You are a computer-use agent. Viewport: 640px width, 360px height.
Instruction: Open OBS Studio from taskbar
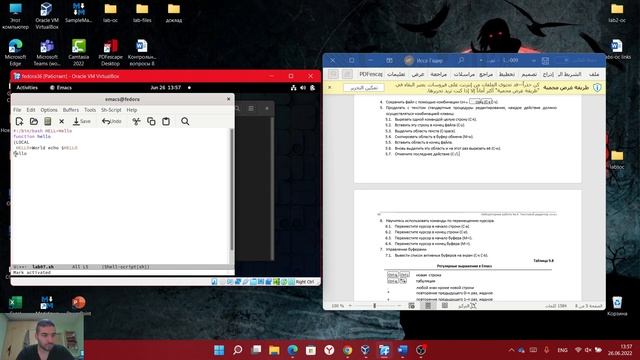[x=421, y=350]
